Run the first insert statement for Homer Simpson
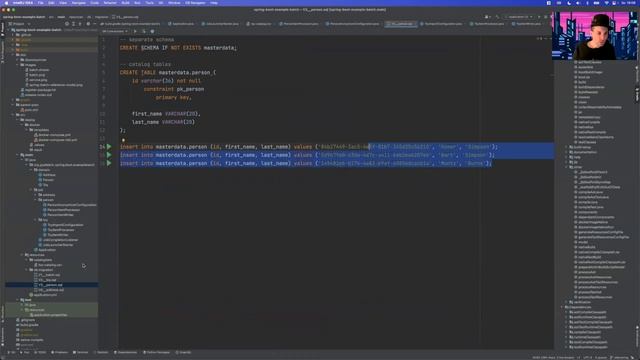This screenshot has width=640, height=360. point(109,147)
